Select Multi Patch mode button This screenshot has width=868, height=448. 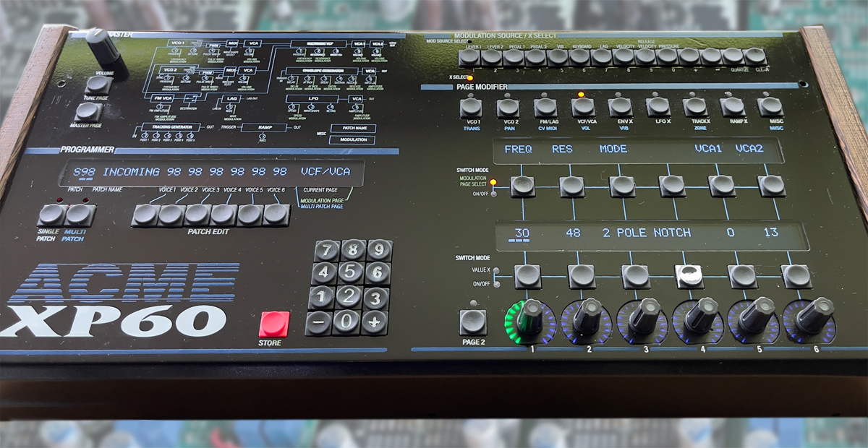click(78, 215)
